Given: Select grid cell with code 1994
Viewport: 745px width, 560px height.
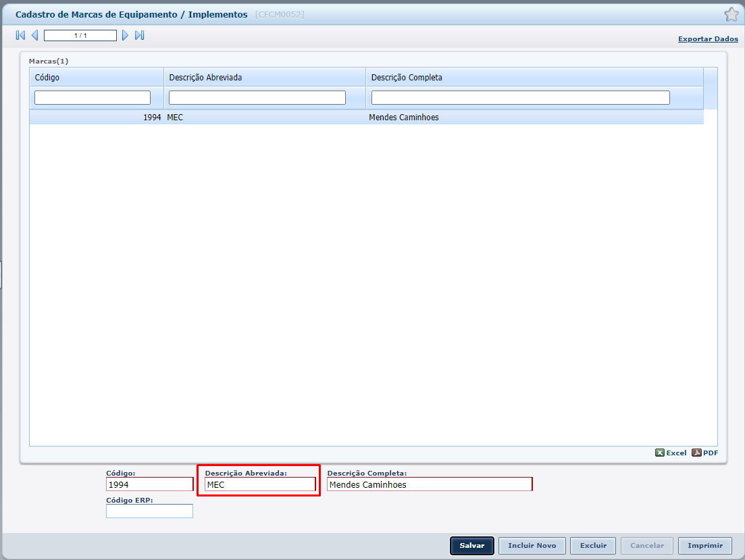Looking at the screenshot, I should [97, 118].
